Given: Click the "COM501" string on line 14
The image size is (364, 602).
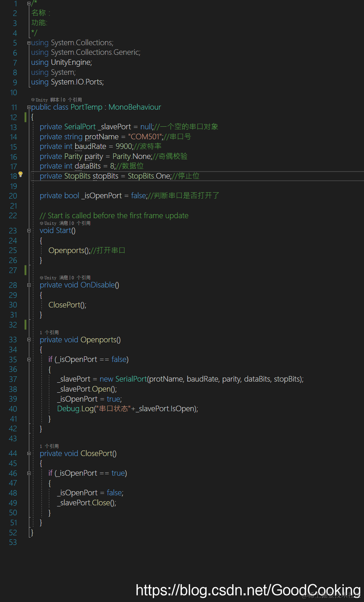Looking at the screenshot, I should coord(145,137).
